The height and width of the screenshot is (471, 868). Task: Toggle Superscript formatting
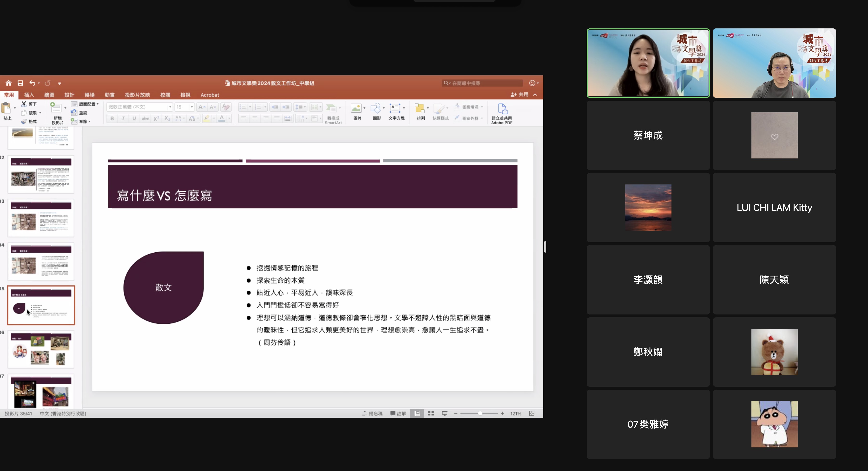pyautogui.click(x=156, y=118)
